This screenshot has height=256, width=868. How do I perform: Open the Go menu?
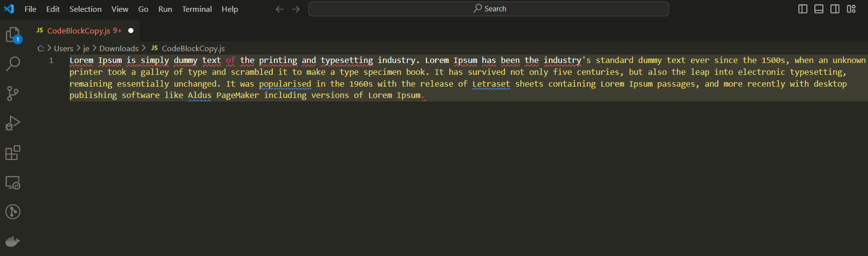point(143,9)
